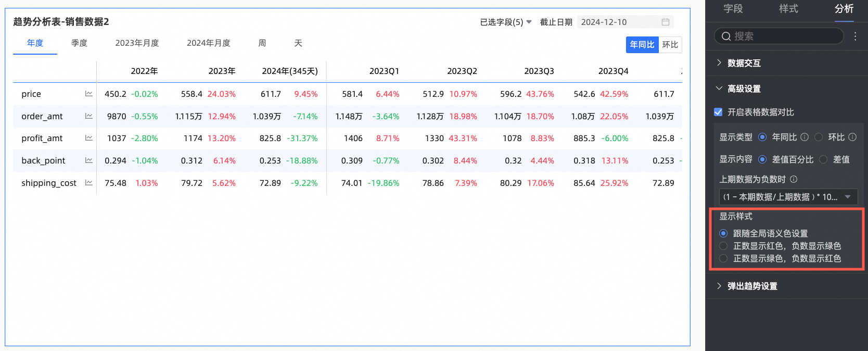Select 正数显示红色，负数显示绿色 radio
This screenshot has width=868, height=351.
(723, 246)
